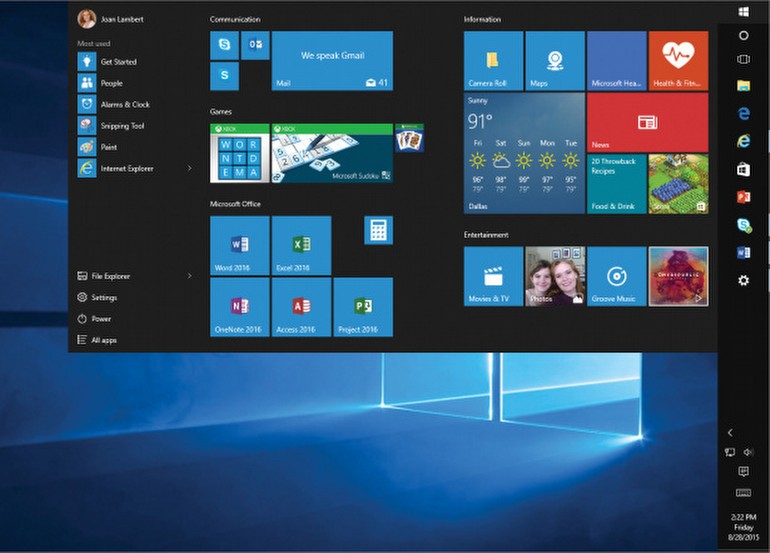
Task: Select Power in the Start menu
Action: (101, 319)
